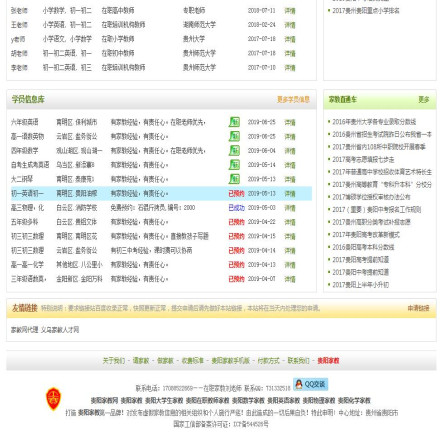This screenshot has width=440, height=440.
Task: Click the 已成功 status text
Action: click(236, 208)
